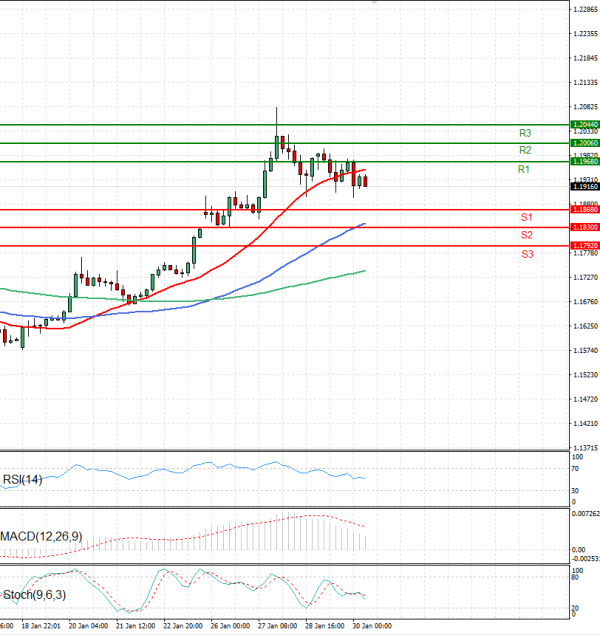
Task: Click the S1 support label
Action: [x=526, y=217]
